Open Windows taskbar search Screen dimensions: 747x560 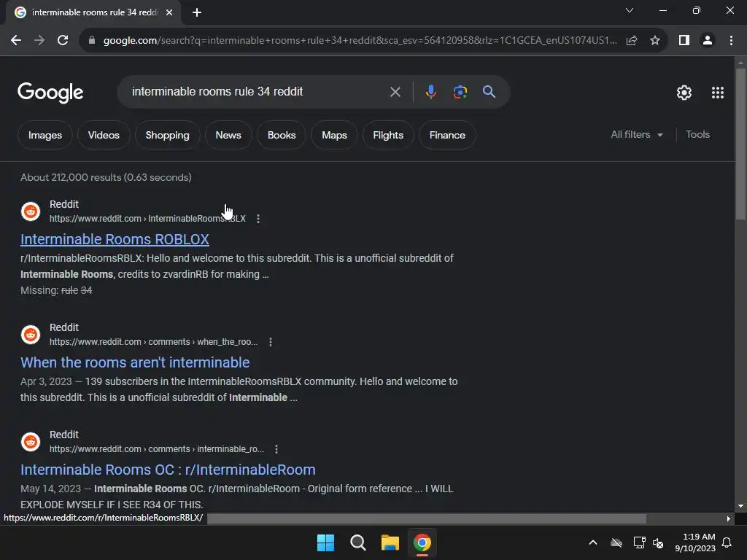point(357,542)
